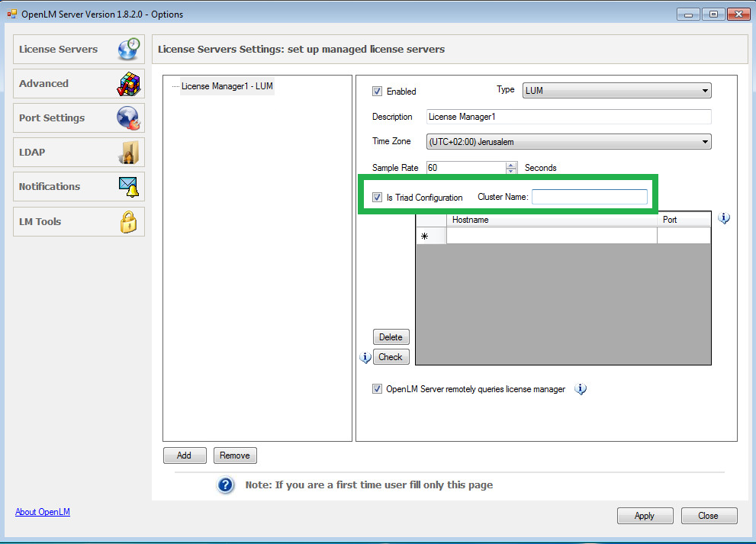The image size is (756, 544).
Task: Increase Sample Rate with up arrow
Action: pyautogui.click(x=511, y=165)
